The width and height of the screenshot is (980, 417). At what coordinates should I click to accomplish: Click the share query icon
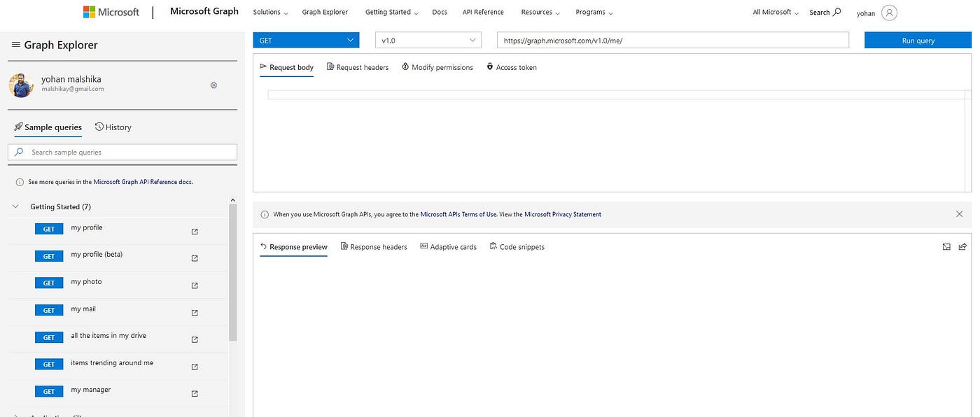tap(962, 247)
